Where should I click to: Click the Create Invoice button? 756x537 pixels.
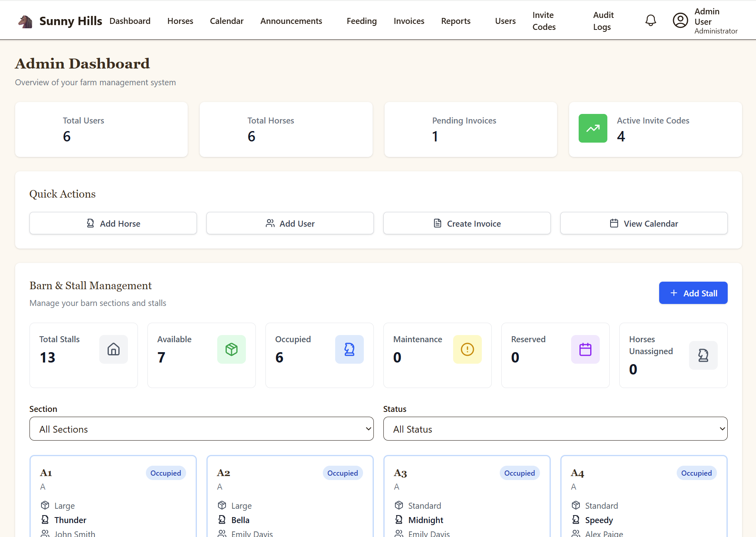pos(467,223)
